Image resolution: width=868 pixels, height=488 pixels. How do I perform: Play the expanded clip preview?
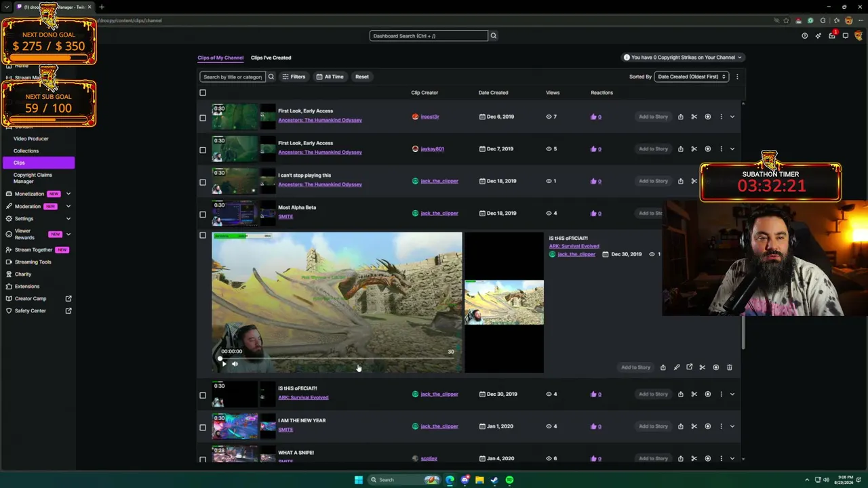pyautogui.click(x=224, y=364)
